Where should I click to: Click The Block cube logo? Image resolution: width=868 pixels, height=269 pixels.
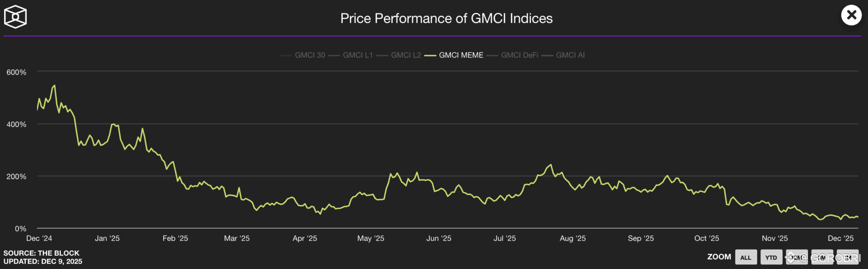(15, 17)
